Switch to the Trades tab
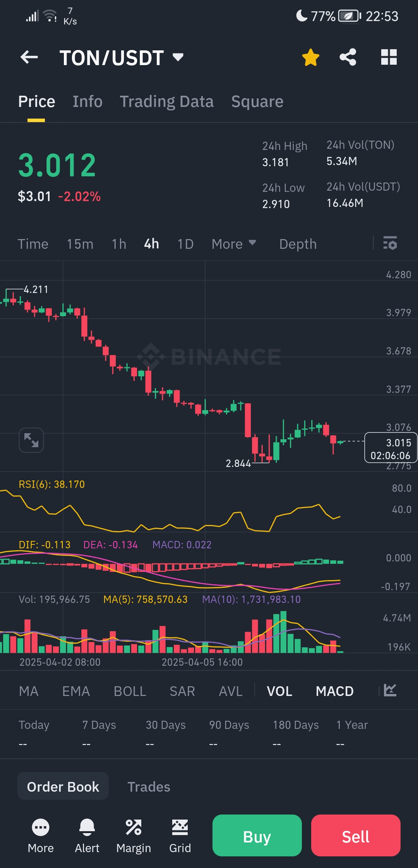Viewport: 418px width, 868px height. click(149, 787)
